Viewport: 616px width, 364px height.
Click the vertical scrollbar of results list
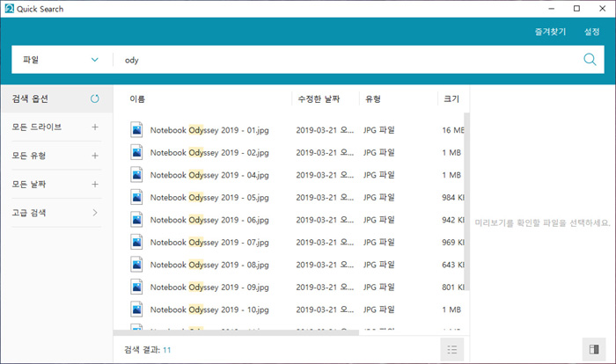[466, 201]
